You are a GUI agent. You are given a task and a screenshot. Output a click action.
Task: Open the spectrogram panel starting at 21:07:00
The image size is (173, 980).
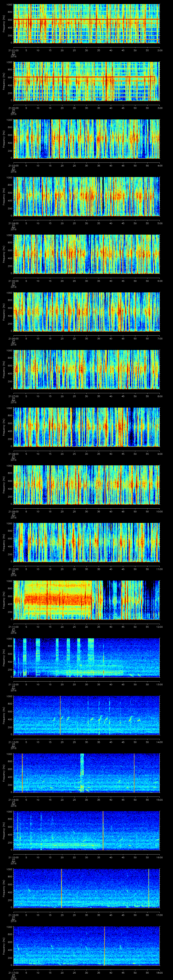coord(87,369)
